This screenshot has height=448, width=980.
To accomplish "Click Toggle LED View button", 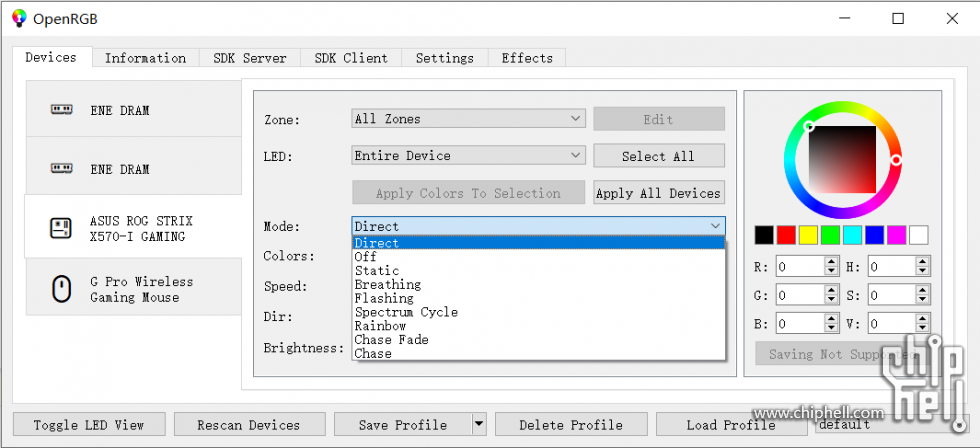I will click(x=89, y=425).
